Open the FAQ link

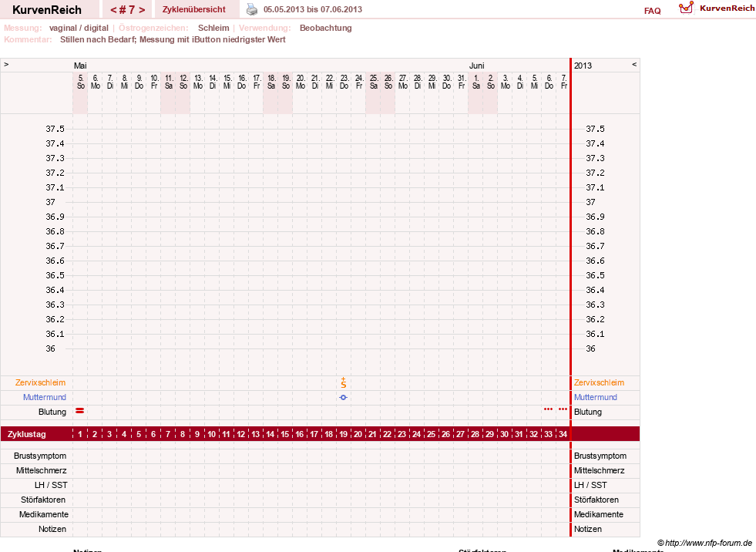click(652, 11)
